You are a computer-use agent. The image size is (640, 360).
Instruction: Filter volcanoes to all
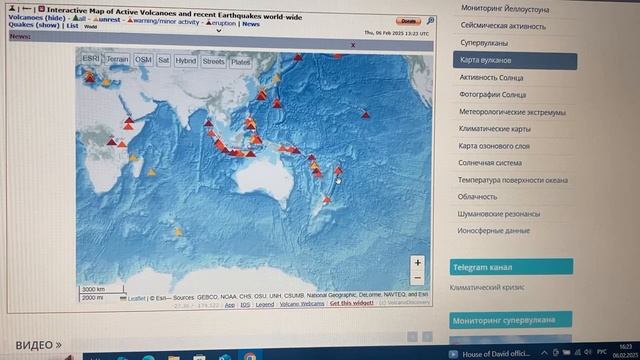click(79, 19)
